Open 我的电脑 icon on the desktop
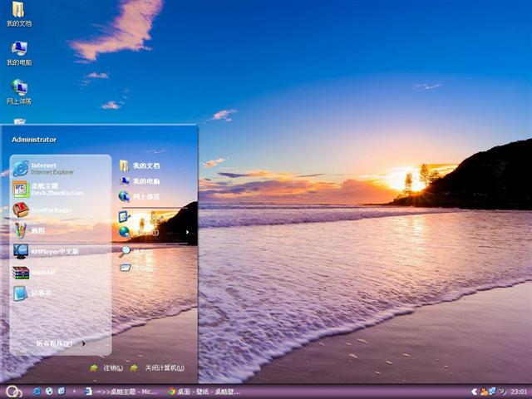This screenshot has height=399, width=532. pos(18,52)
